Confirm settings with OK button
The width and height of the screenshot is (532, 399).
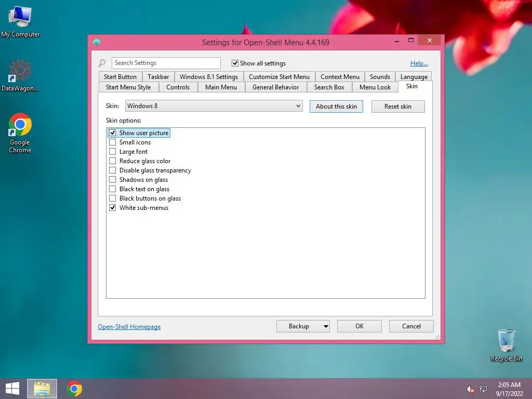[x=360, y=326]
